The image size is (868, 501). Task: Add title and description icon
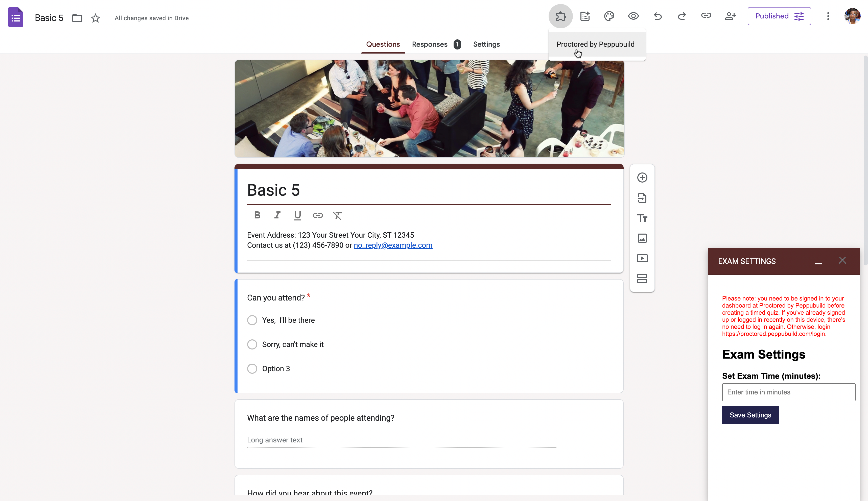[642, 218]
